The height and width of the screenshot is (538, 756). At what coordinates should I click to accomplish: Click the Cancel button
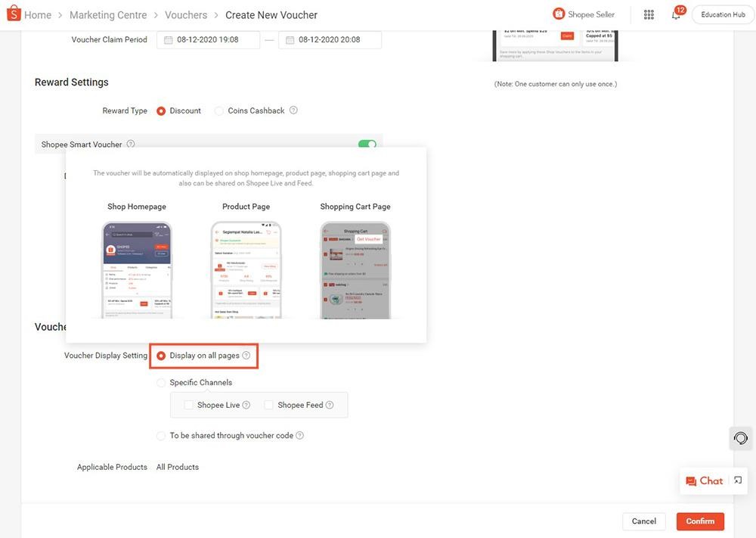pyautogui.click(x=643, y=521)
